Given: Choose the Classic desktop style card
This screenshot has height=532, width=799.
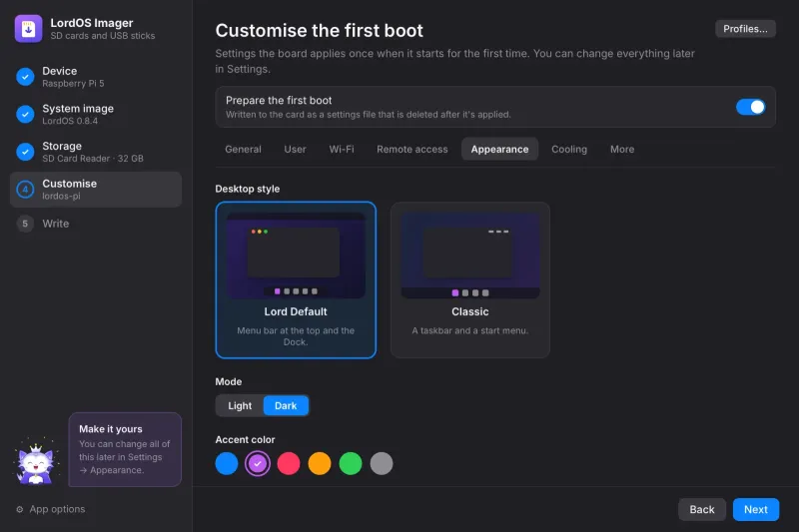Looking at the screenshot, I should (469, 280).
